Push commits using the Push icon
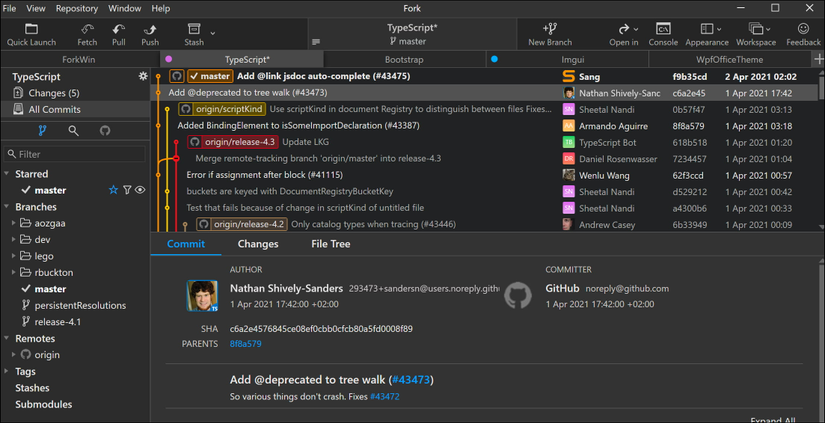825x423 pixels. 150,31
